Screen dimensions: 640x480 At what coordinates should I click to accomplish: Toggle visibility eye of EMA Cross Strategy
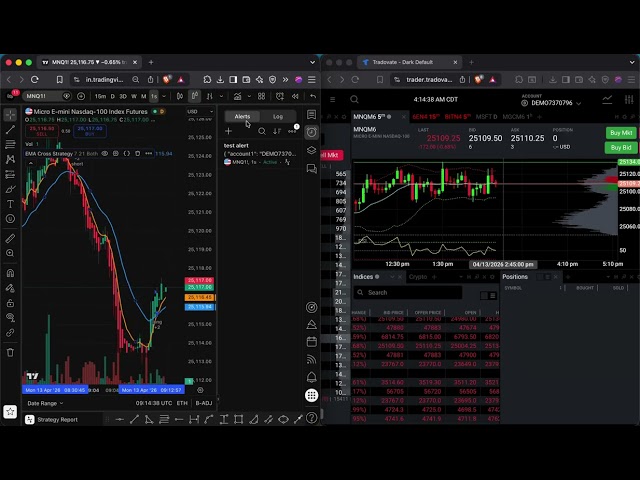[105, 153]
